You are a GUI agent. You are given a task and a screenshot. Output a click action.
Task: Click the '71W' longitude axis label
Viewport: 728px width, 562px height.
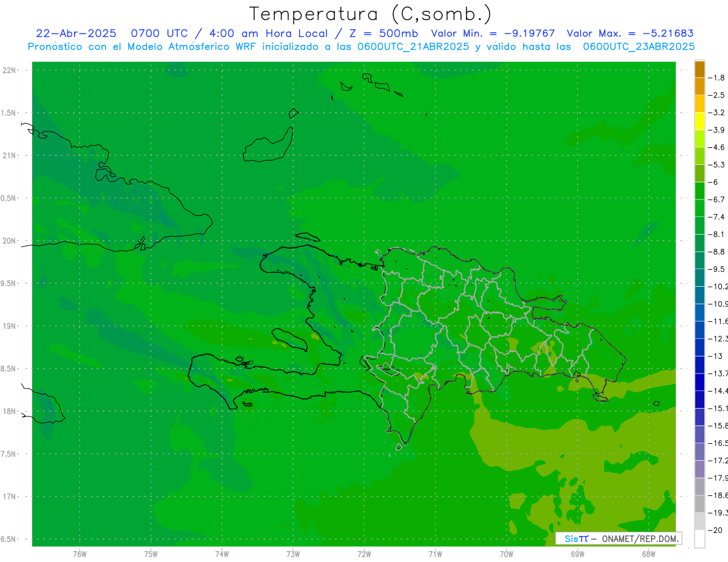[x=435, y=554]
